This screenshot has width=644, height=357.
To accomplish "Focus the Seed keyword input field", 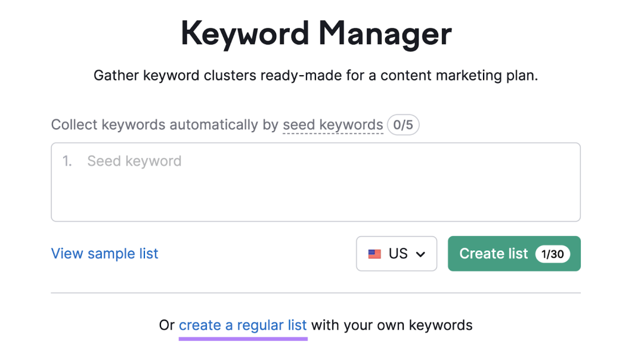I will point(316,182).
